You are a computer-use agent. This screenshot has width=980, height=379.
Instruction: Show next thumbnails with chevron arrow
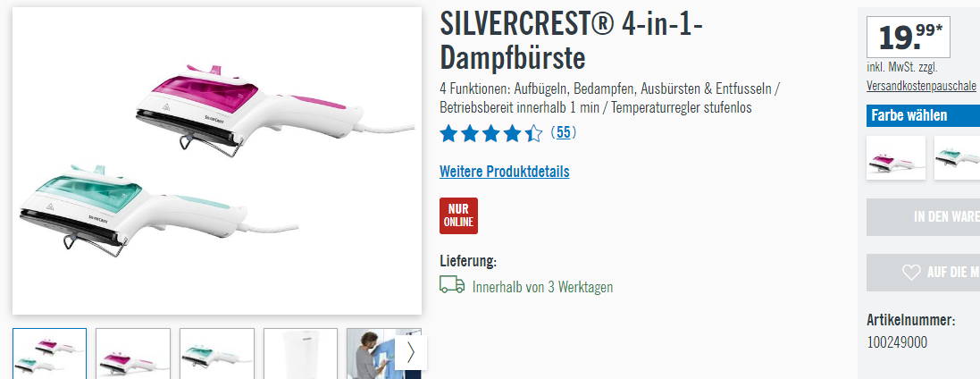coord(411,353)
